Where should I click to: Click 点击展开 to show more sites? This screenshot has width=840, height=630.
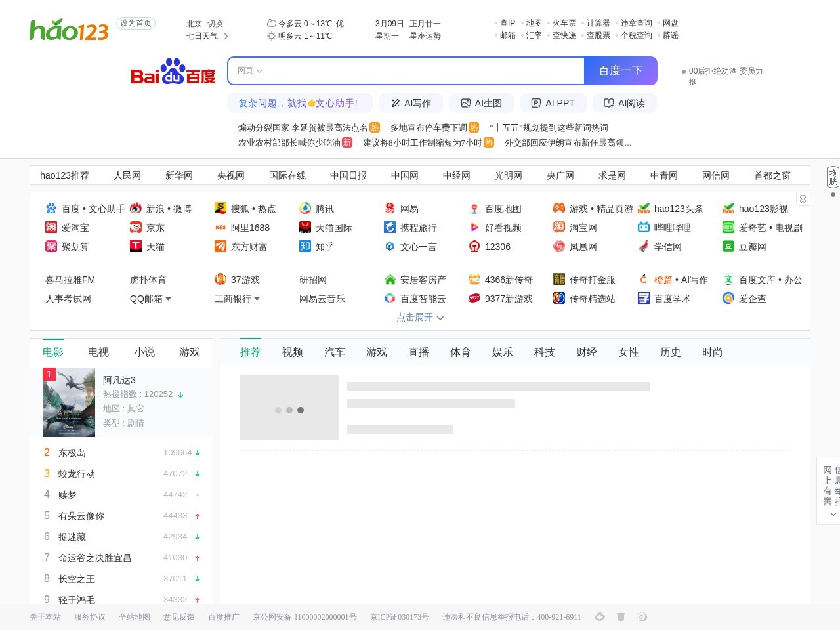click(419, 317)
